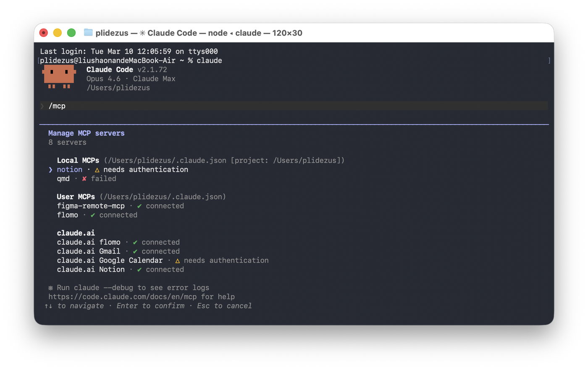The height and width of the screenshot is (370, 588).
Task: Select the flomo user MCP server
Action: click(x=68, y=215)
